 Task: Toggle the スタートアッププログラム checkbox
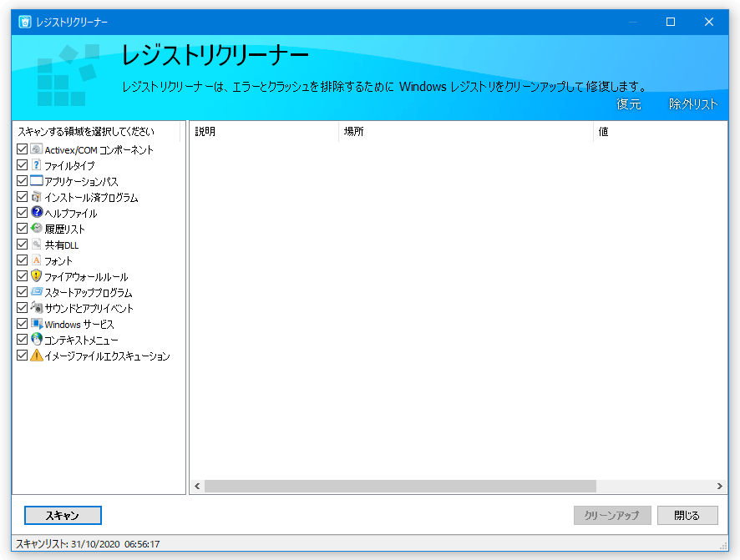tap(22, 292)
